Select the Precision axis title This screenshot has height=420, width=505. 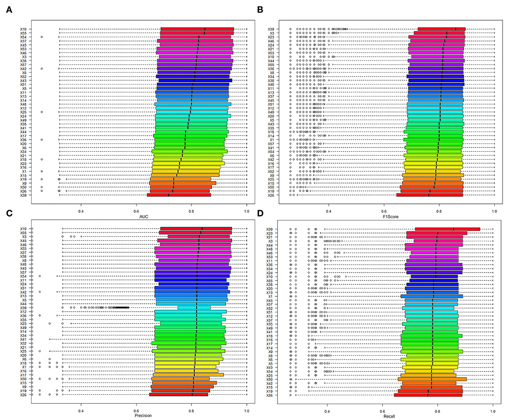coord(143,416)
